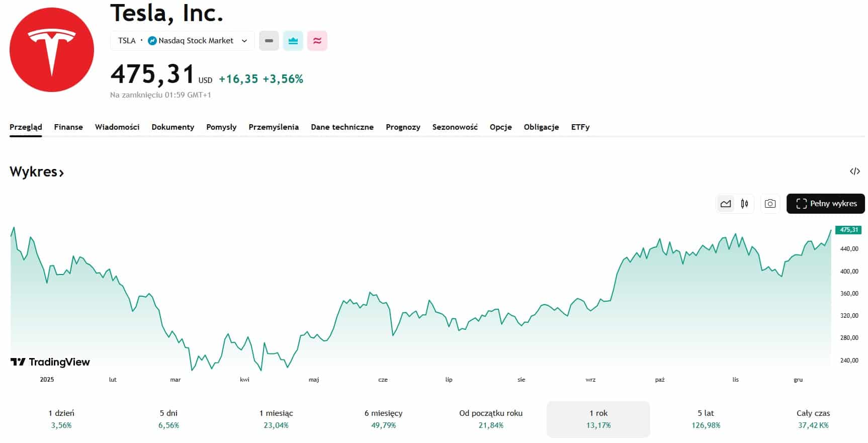
Task: Click the pink approximate-sign badge icon
Action: [317, 41]
